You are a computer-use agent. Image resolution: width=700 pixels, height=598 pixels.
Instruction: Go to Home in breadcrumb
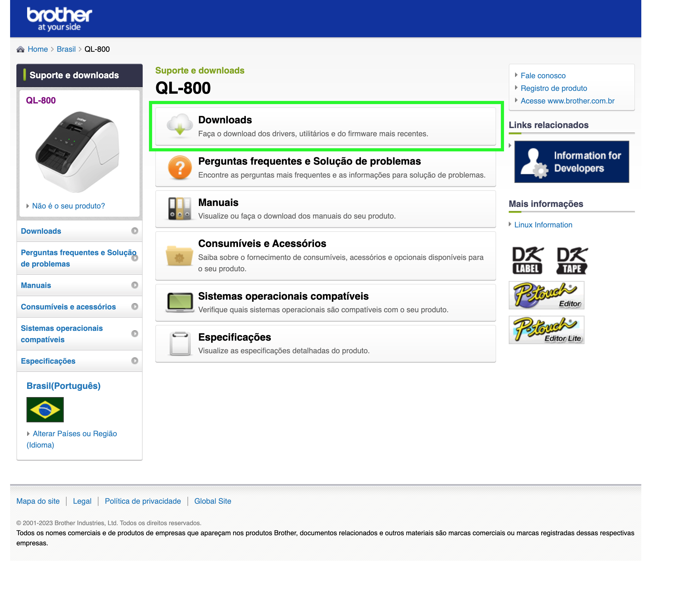tap(38, 49)
